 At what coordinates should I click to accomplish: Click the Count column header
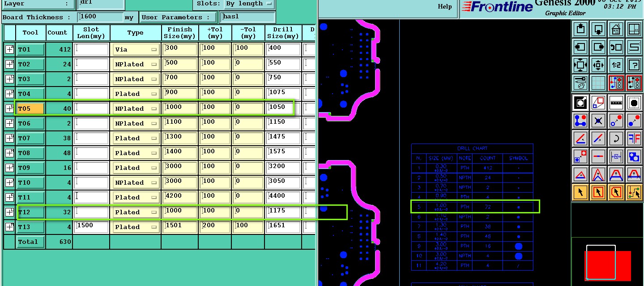click(57, 32)
